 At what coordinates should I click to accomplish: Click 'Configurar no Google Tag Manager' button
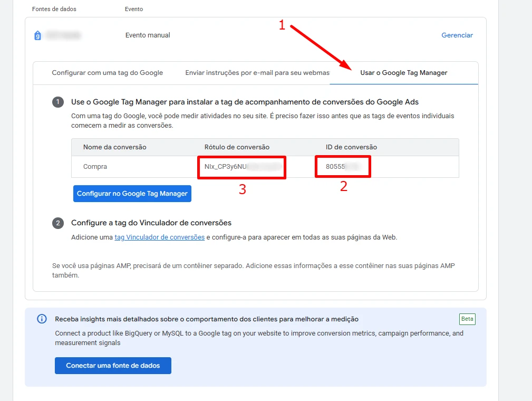132,194
